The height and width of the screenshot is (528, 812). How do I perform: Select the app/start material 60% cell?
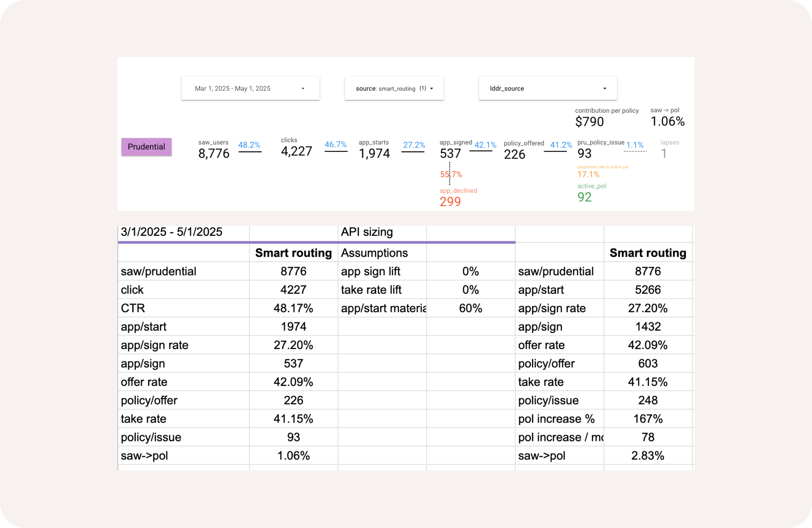[470, 308]
